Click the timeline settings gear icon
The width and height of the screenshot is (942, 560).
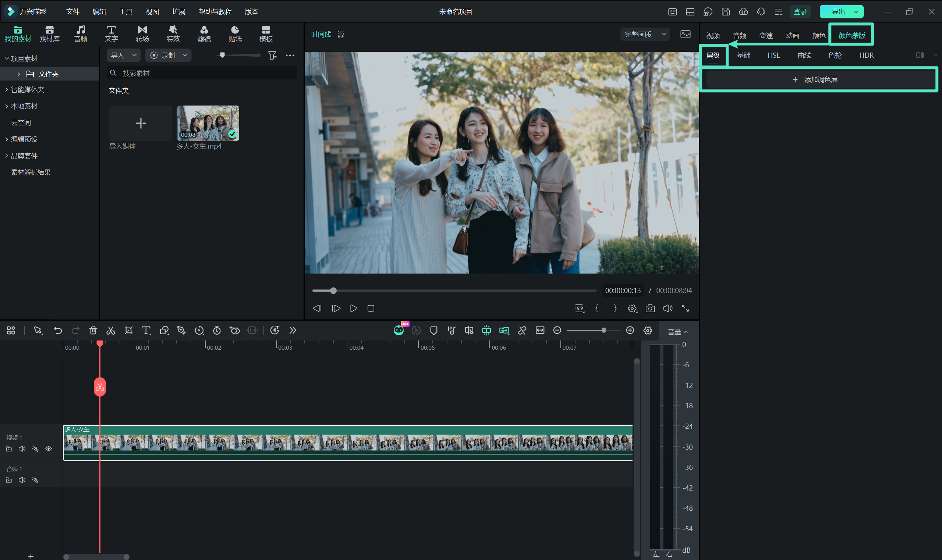648,331
